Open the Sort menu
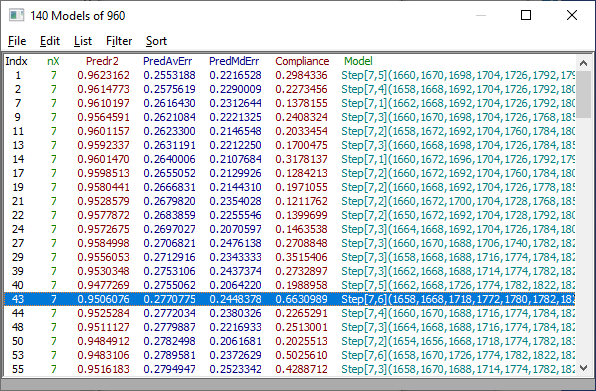The height and width of the screenshot is (391, 596). (x=156, y=41)
